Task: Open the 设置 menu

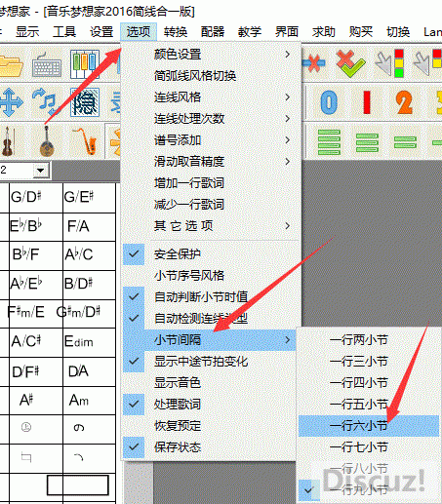Action: coord(101,32)
